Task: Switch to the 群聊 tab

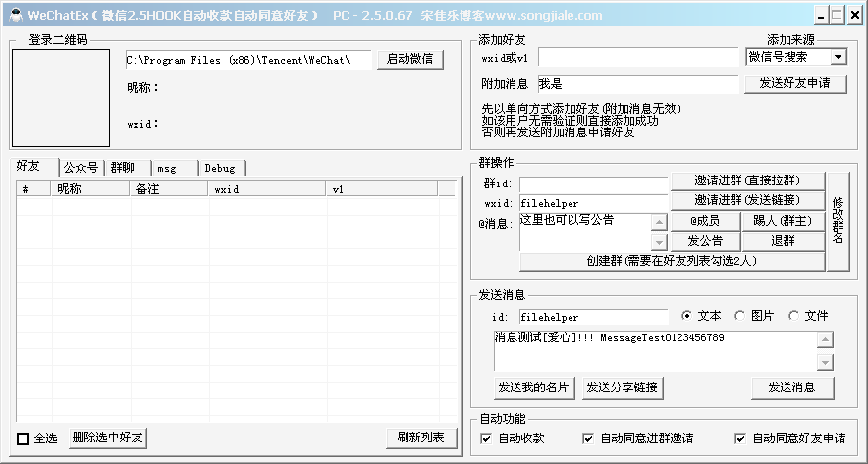Action: [x=128, y=168]
